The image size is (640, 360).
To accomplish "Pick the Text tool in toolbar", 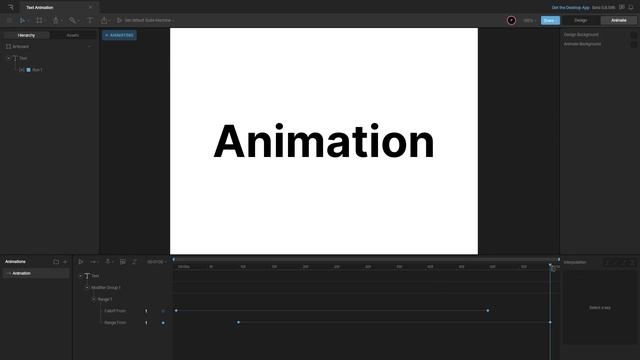I will 90,20.
